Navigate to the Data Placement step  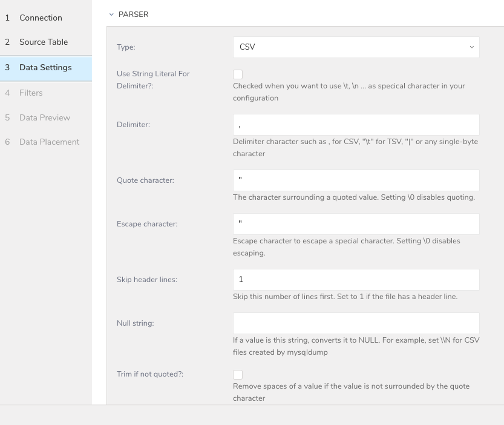[49, 142]
